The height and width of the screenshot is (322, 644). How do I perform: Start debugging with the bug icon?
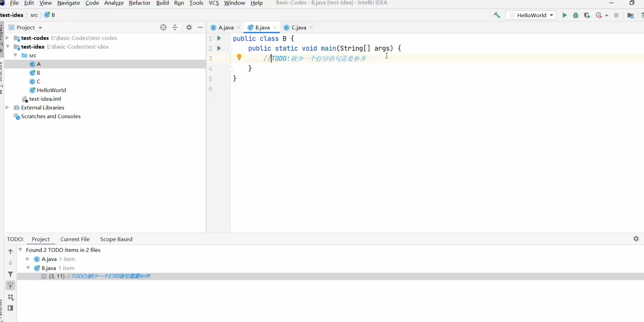(x=576, y=15)
